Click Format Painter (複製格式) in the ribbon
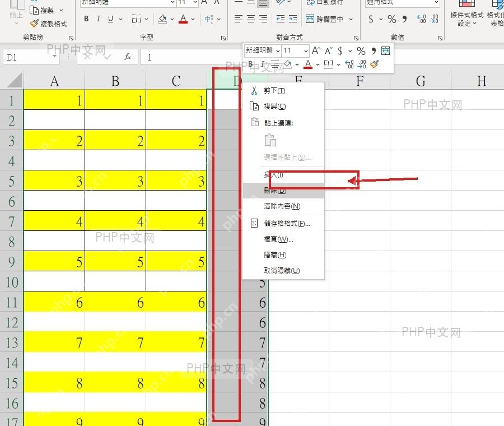Screen dimensions: 504x426 click(49, 24)
